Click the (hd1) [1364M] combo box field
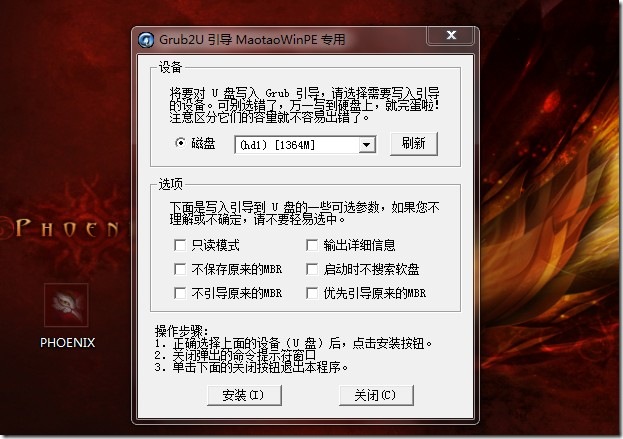This screenshot has width=623, height=439. [305, 145]
